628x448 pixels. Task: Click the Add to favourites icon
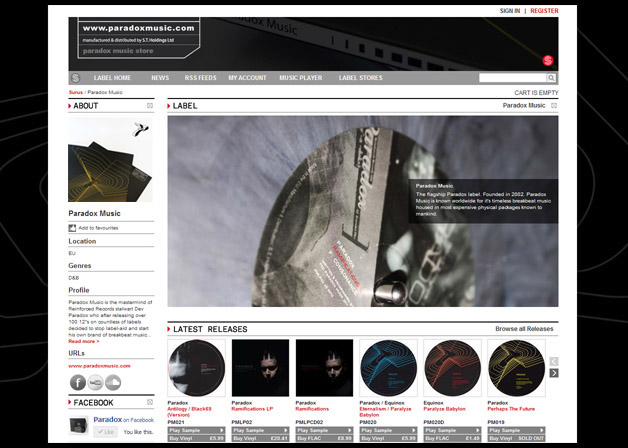pyautogui.click(x=72, y=228)
